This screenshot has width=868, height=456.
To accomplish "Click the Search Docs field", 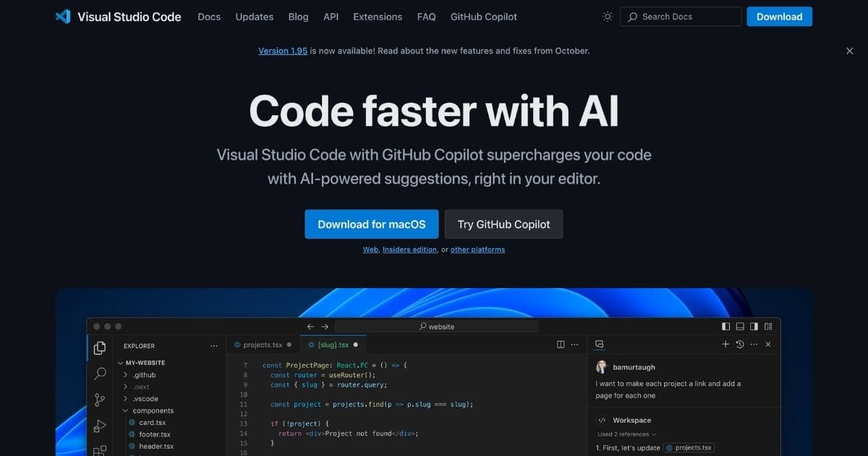I will (681, 17).
